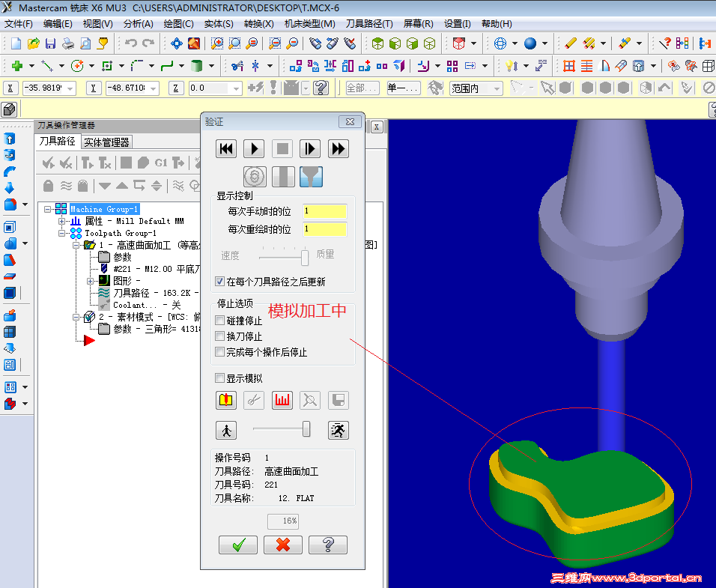Click the Print icon in the toolbar
Image resolution: width=716 pixels, height=588 pixels.
(68, 43)
